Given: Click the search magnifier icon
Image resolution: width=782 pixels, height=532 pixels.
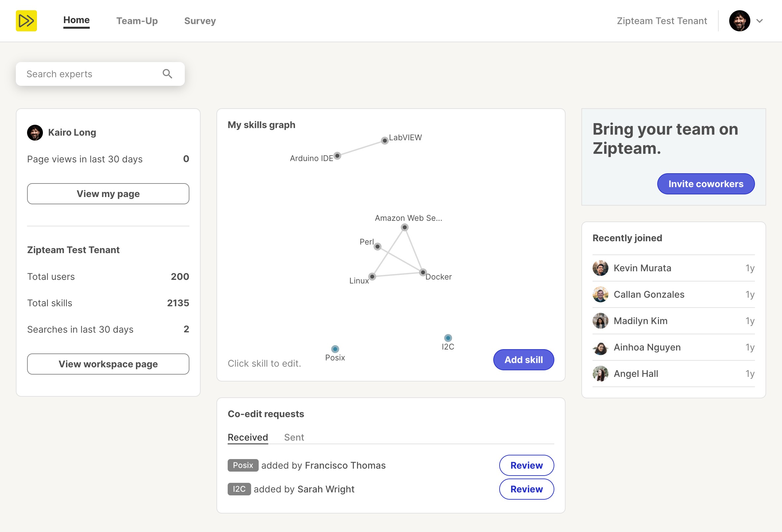Looking at the screenshot, I should [167, 74].
